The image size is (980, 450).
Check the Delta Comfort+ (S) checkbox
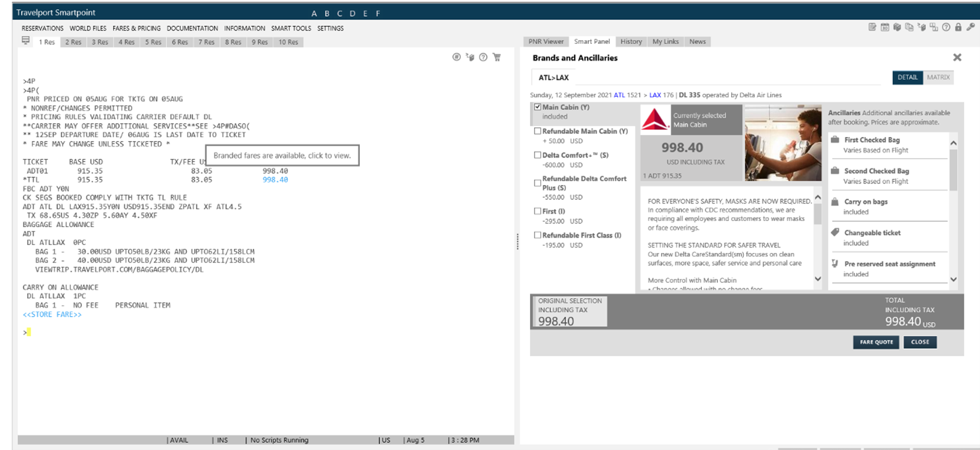[x=538, y=155]
